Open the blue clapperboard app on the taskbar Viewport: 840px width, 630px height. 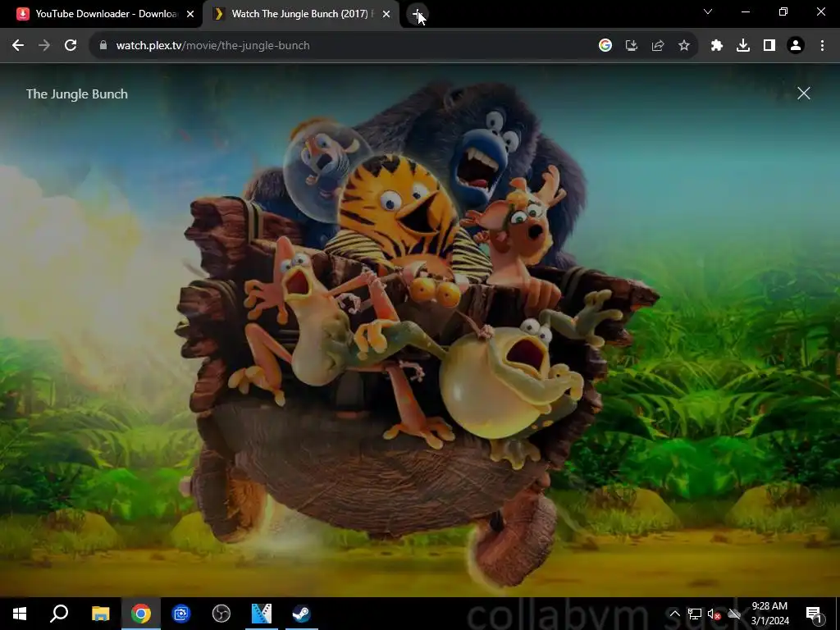tap(262, 614)
